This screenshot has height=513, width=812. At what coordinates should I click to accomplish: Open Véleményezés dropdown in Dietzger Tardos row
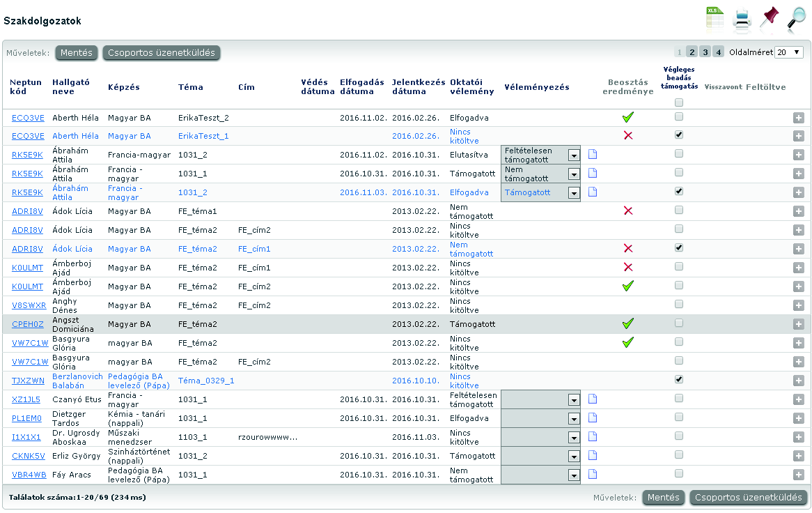point(540,418)
